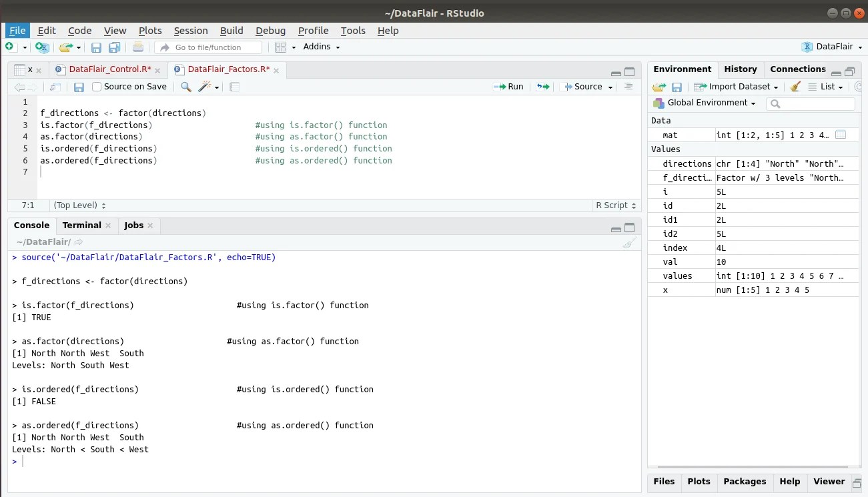Create a new file with the green plus icon
The image size is (868, 497).
coord(8,47)
